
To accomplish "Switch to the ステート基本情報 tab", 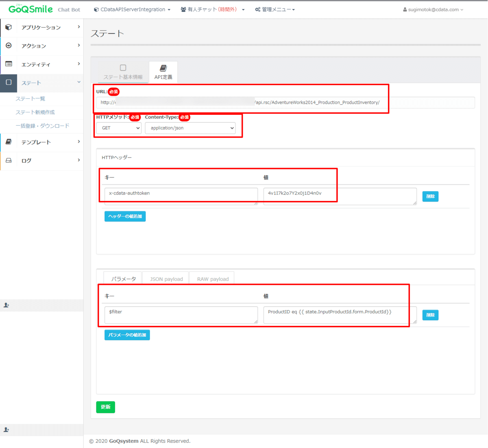I will pos(123,72).
